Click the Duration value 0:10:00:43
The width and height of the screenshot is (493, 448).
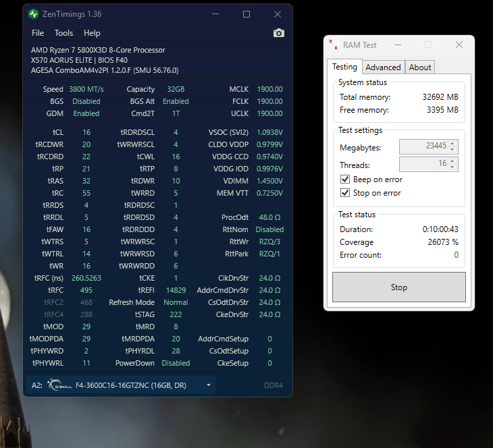point(440,229)
